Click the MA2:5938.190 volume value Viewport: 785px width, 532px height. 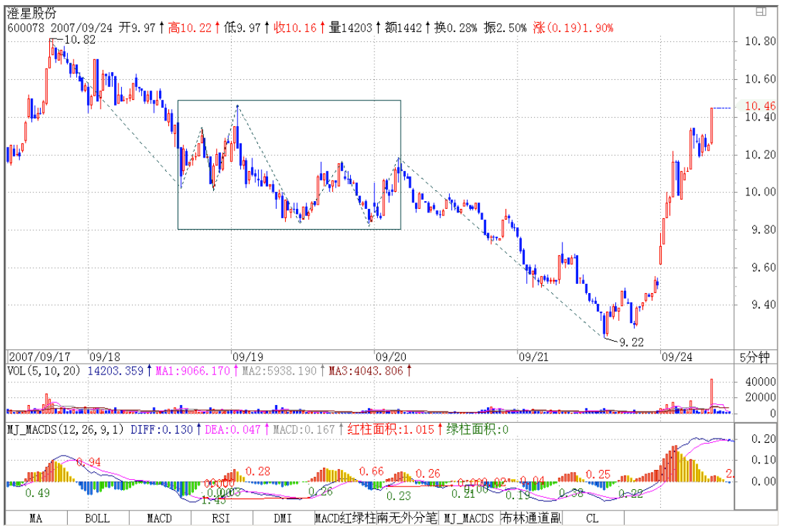[x=279, y=372]
